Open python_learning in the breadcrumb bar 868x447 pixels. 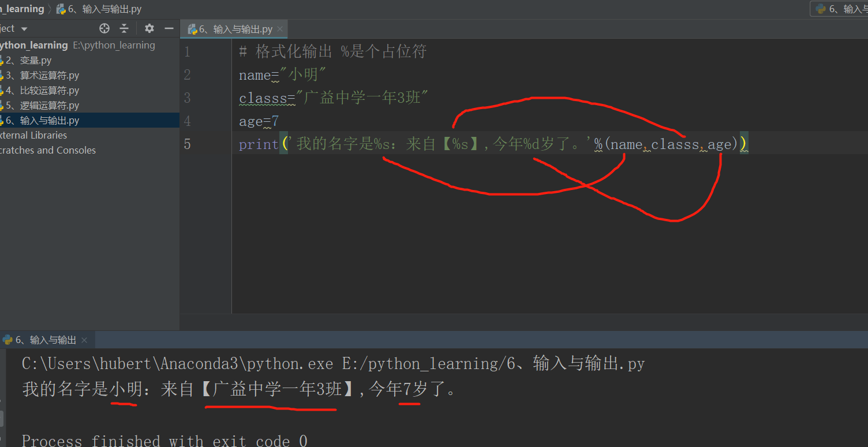point(22,9)
